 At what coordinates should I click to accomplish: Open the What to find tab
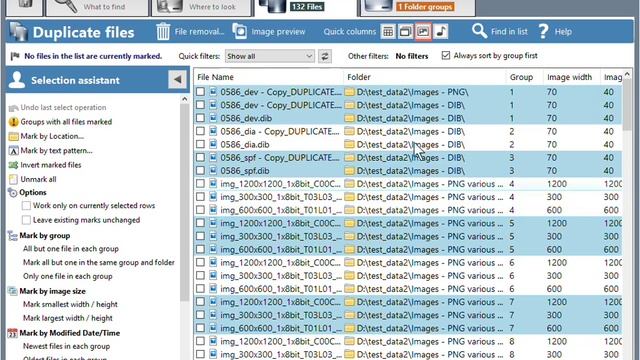click(x=97, y=7)
